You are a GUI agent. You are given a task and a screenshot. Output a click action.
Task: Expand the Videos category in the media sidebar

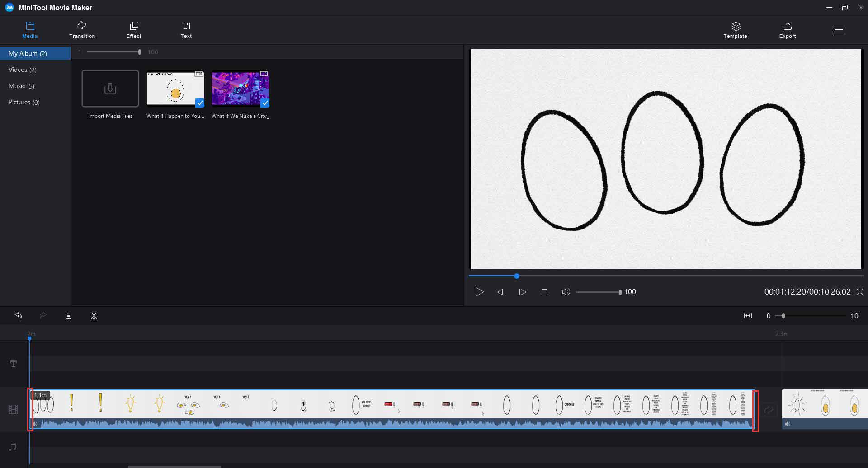click(22, 70)
